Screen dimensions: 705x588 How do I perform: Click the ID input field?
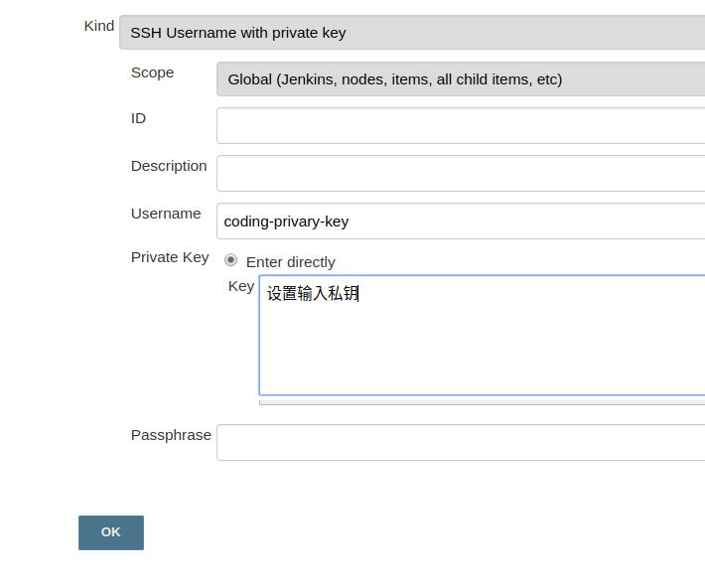460,126
